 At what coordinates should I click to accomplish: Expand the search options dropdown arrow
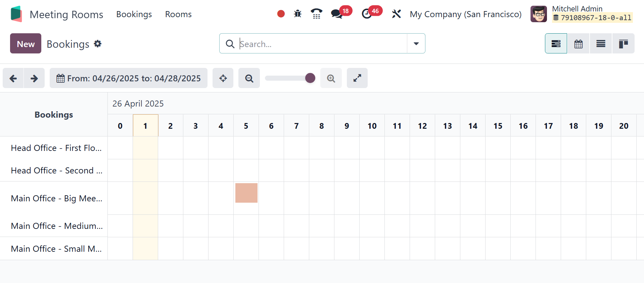coord(416,44)
